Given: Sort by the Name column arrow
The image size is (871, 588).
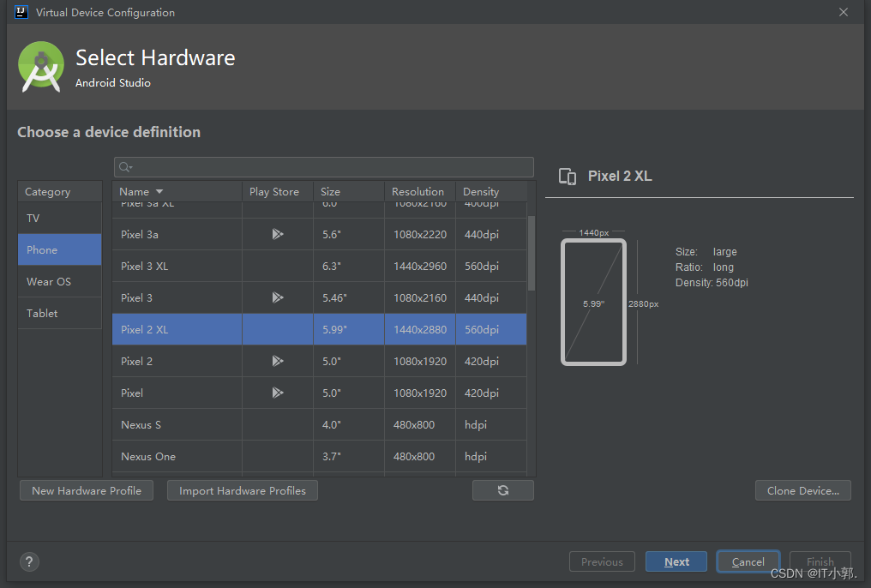Looking at the screenshot, I should click(159, 191).
